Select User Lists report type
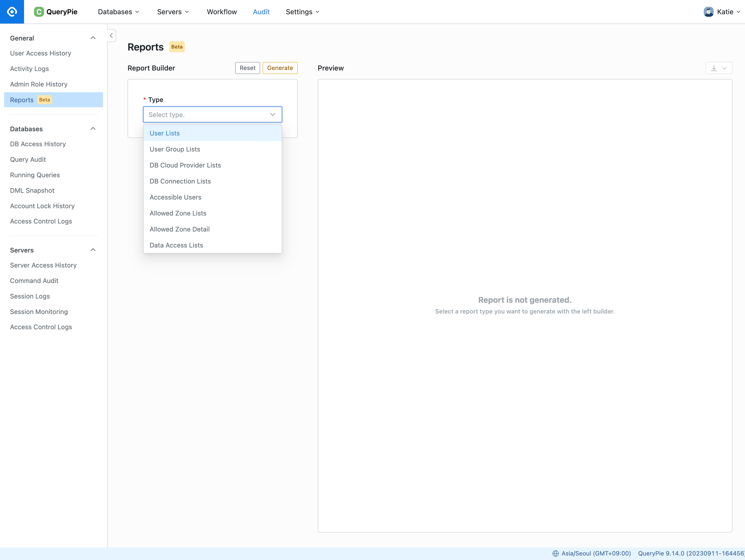The image size is (745, 560). pyautogui.click(x=213, y=133)
